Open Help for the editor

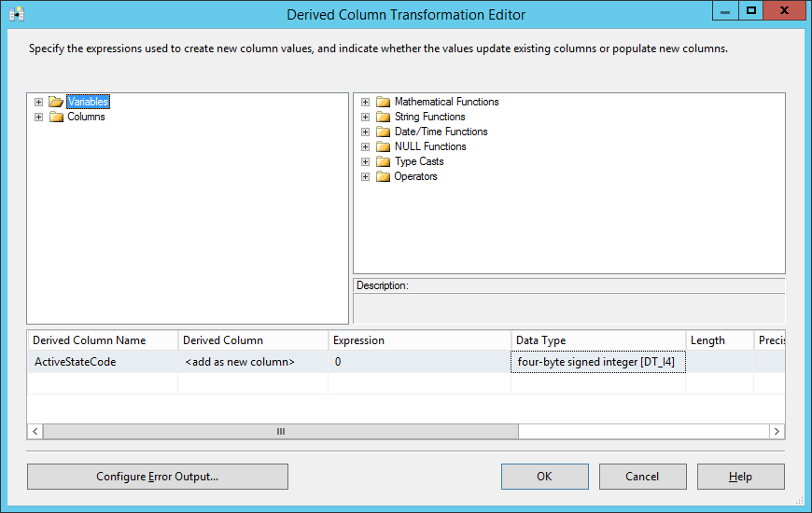tap(740, 477)
